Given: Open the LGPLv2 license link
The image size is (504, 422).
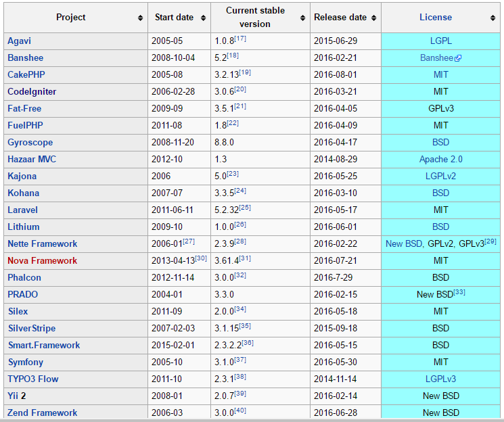Looking at the screenshot, I should tap(440, 176).
